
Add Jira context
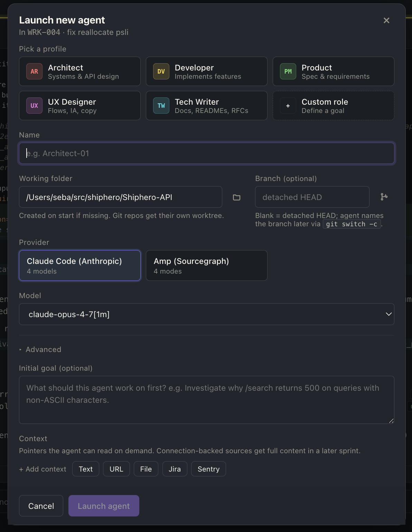point(175,469)
